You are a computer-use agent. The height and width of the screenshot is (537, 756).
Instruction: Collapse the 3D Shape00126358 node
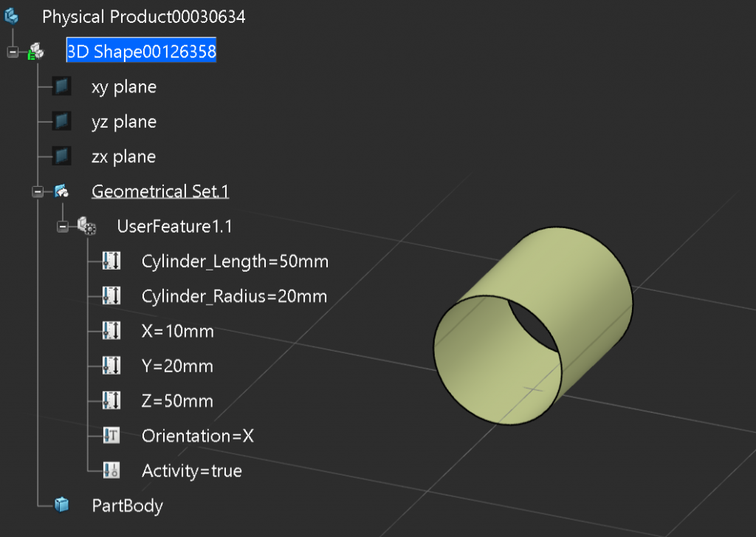[13, 52]
